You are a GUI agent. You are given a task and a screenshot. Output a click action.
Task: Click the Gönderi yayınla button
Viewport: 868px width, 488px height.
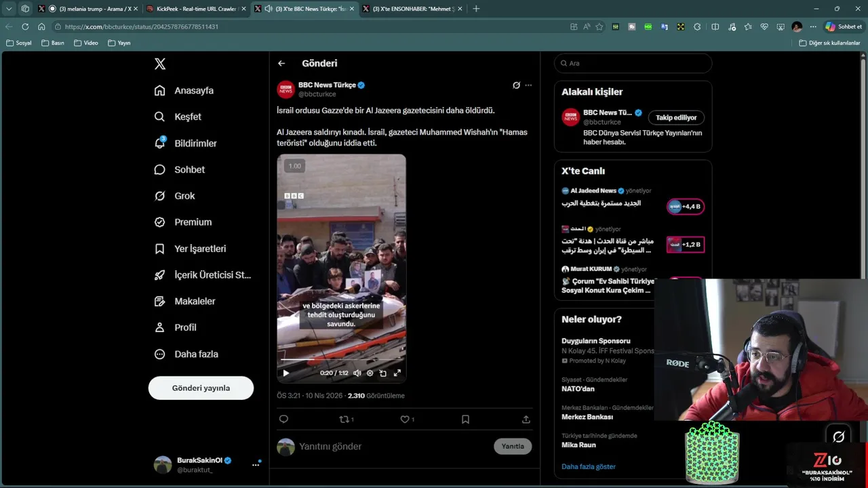pyautogui.click(x=201, y=388)
